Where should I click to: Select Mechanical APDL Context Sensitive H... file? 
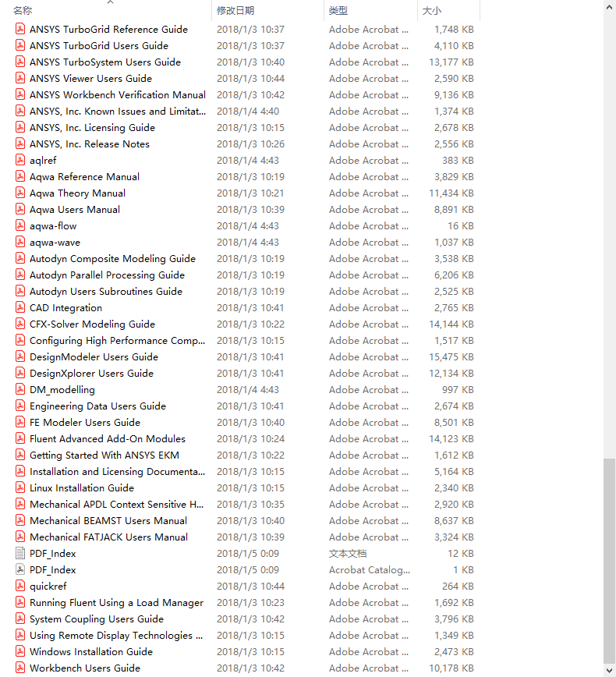coord(116,505)
